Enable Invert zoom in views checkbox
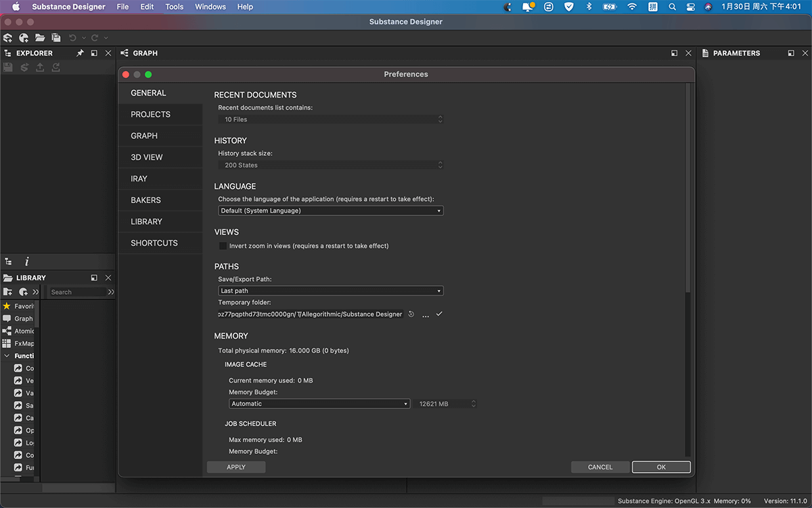812x508 pixels. point(223,246)
